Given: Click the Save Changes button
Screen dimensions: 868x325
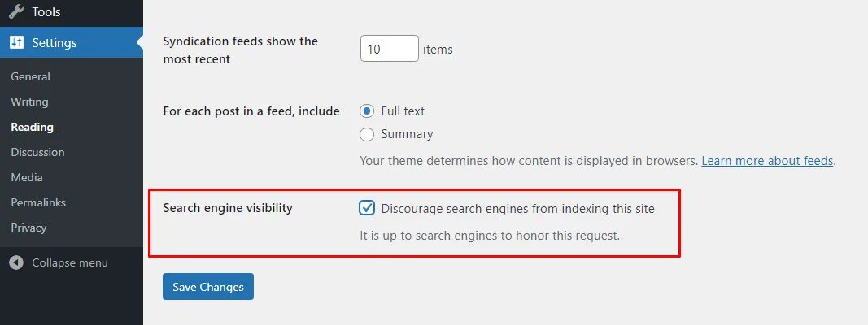Looking at the screenshot, I should tap(208, 287).
